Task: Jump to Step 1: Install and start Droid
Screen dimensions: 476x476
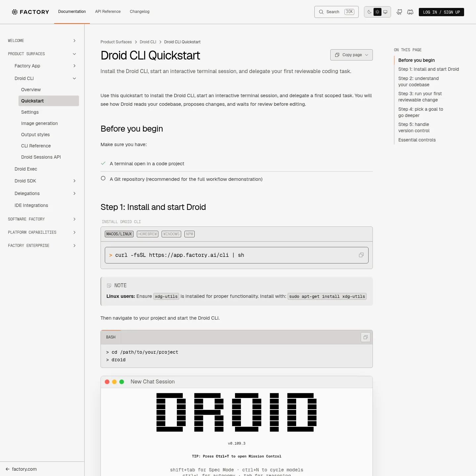Action: coord(428,69)
